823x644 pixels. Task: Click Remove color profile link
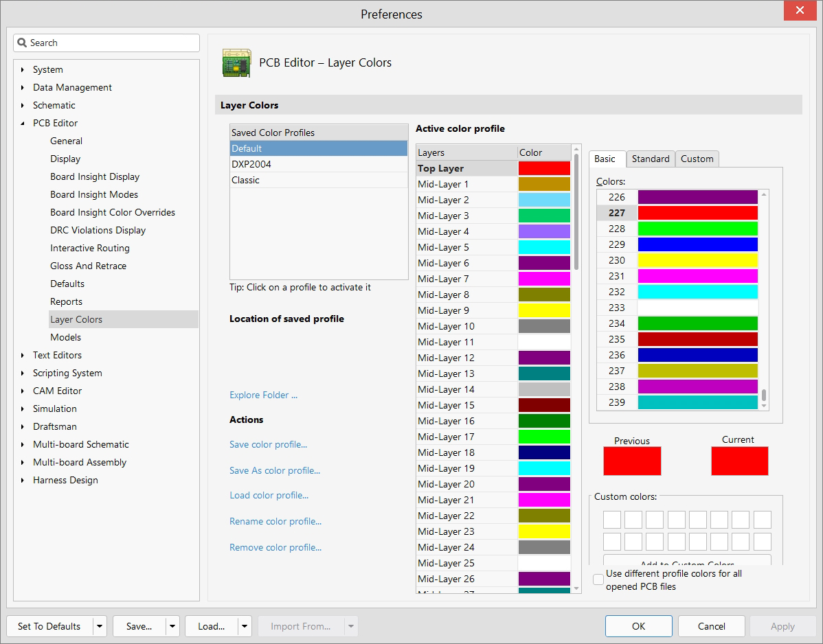(x=275, y=547)
